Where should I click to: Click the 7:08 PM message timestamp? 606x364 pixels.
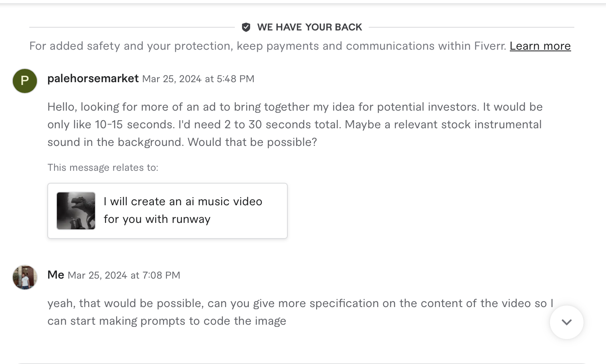tap(124, 275)
